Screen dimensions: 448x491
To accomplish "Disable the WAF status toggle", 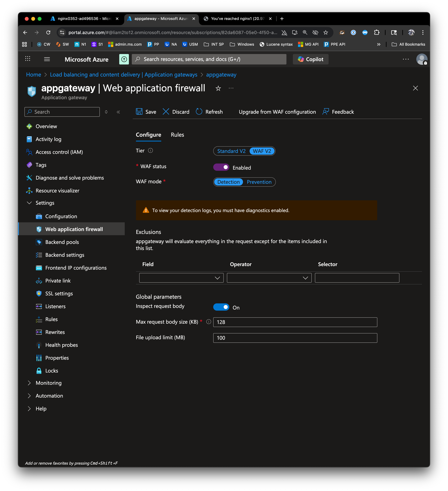I will [221, 167].
